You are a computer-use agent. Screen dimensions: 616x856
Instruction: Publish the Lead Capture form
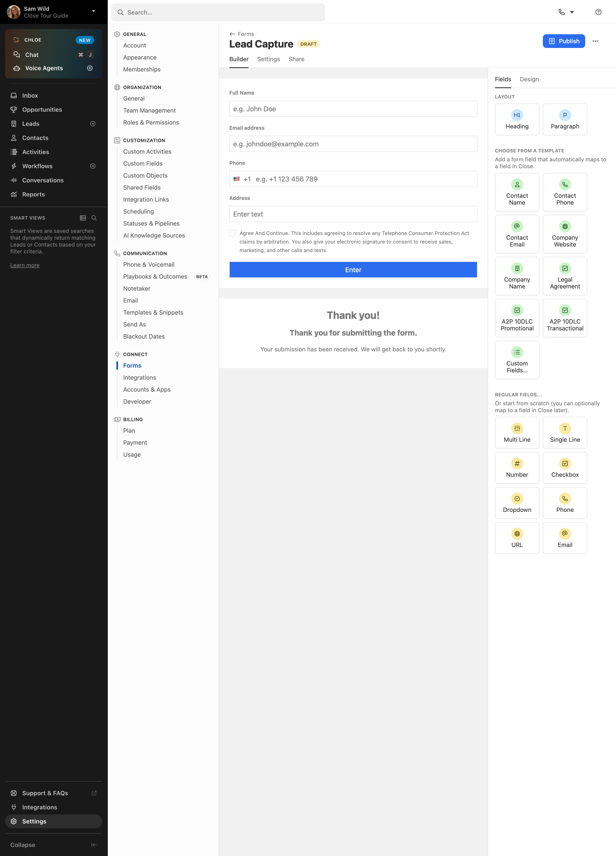click(x=564, y=41)
